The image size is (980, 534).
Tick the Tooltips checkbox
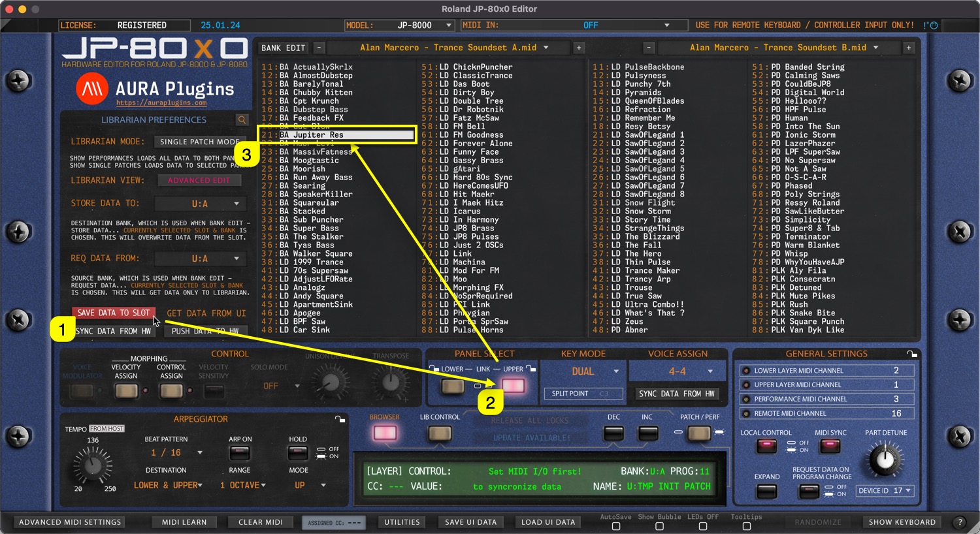click(746, 526)
